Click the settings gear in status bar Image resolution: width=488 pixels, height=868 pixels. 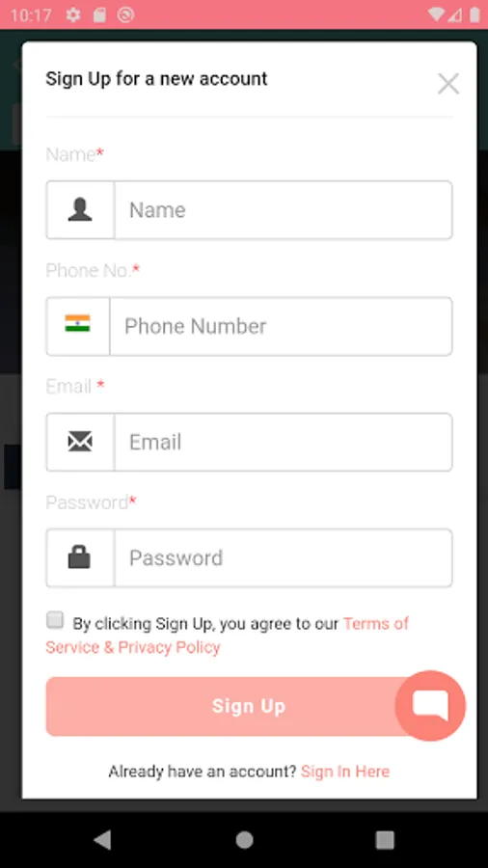pyautogui.click(x=73, y=14)
